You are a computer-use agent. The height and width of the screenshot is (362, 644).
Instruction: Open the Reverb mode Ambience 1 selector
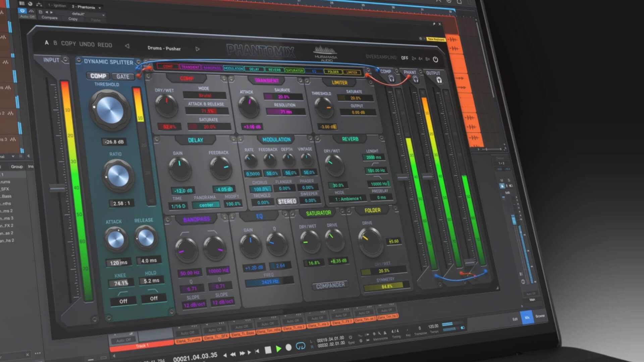tap(348, 199)
